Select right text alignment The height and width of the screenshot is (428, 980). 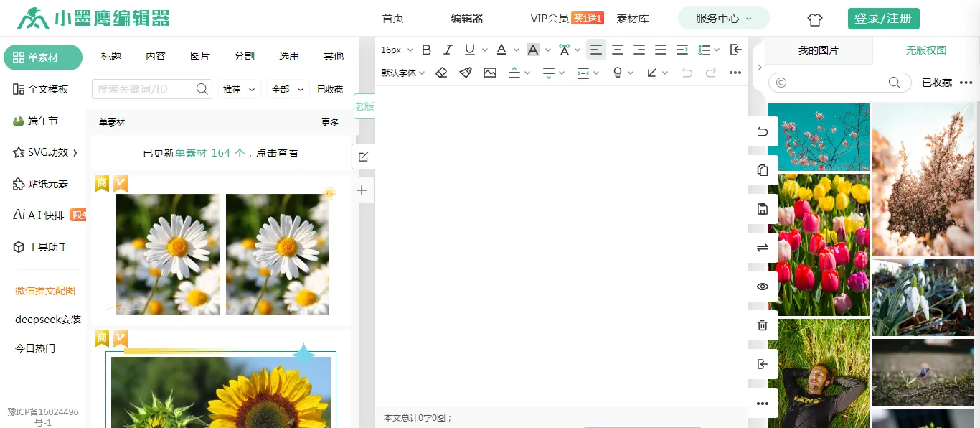[639, 50]
